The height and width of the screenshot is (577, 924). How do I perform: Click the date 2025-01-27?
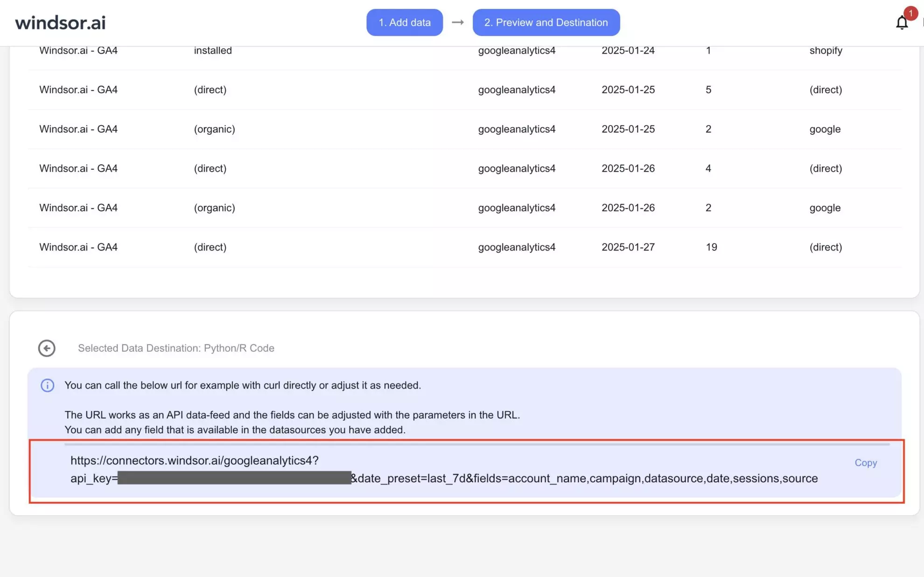[x=628, y=247]
